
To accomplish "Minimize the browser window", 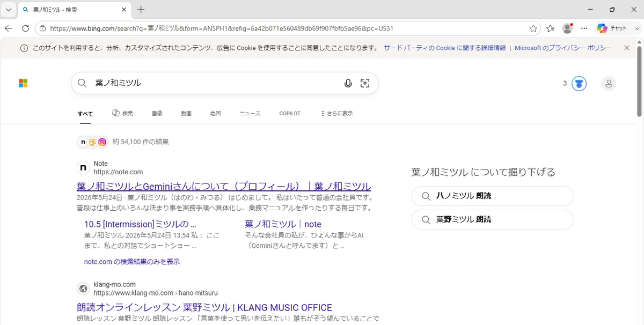I will pyautogui.click(x=590, y=10).
